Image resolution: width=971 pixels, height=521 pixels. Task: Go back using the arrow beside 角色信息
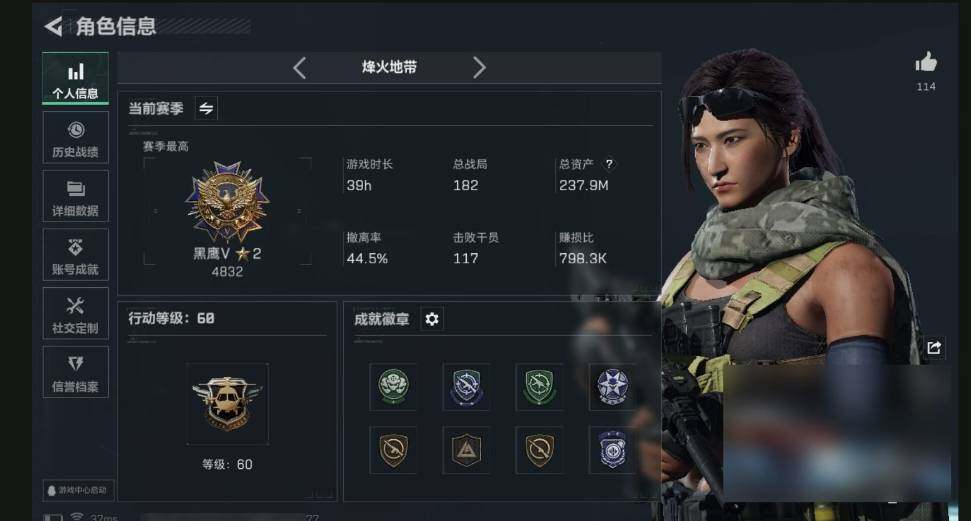click(x=53, y=26)
